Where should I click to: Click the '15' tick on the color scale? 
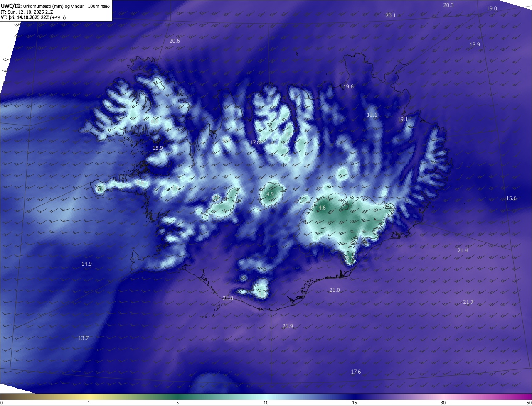tap(355, 403)
